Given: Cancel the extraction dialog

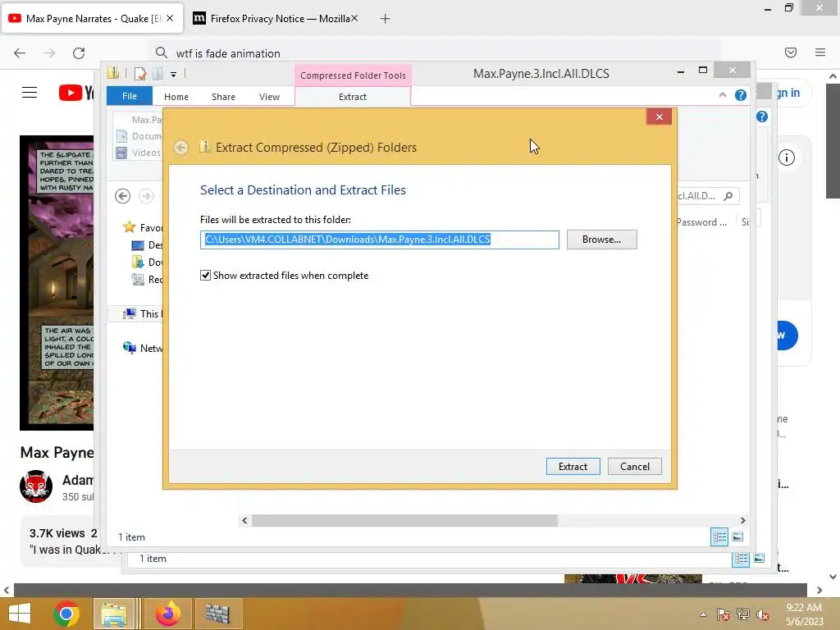Looking at the screenshot, I should tap(634, 466).
